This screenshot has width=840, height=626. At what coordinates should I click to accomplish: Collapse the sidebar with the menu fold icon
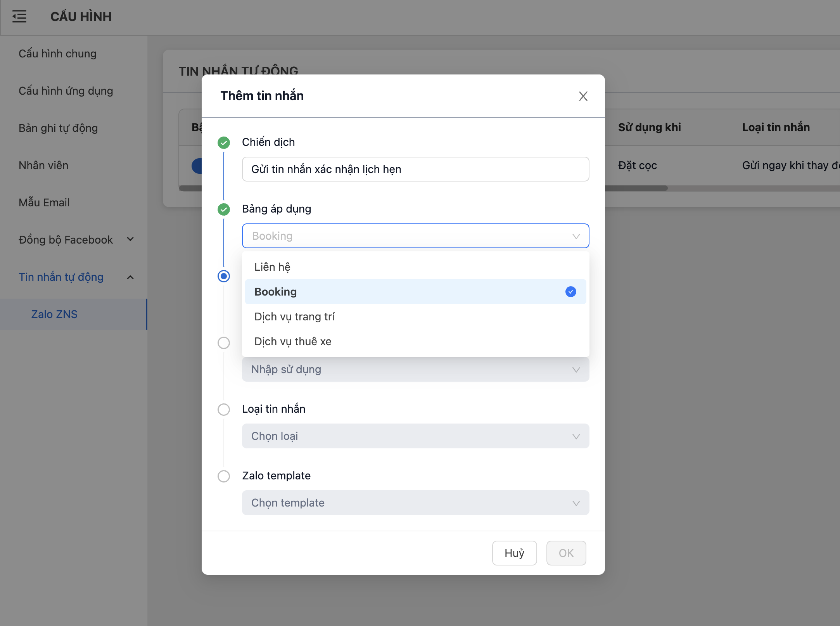tap(19, 17)
